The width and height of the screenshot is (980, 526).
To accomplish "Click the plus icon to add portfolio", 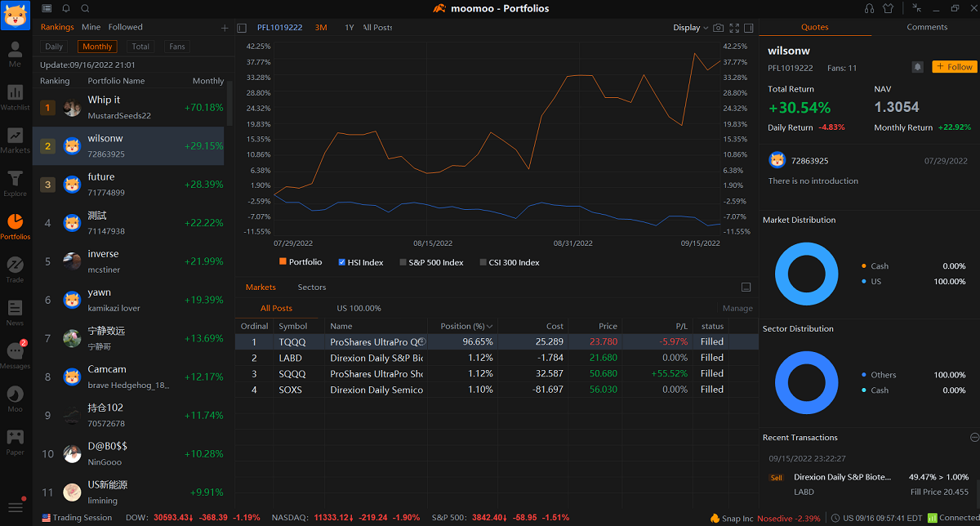I will click(225, 28).
